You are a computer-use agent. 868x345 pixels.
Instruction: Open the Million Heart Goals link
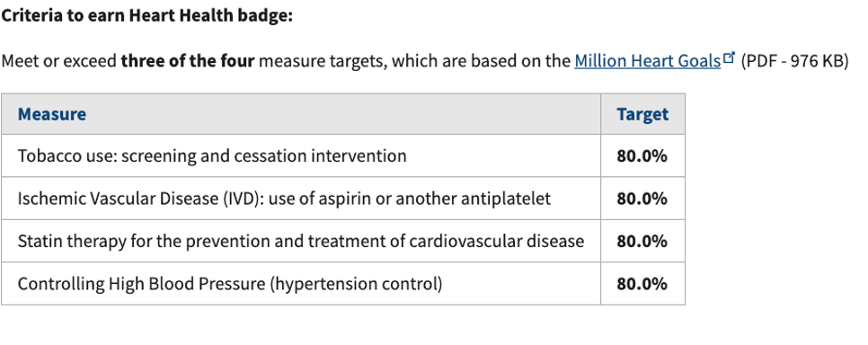click(647, 61)
